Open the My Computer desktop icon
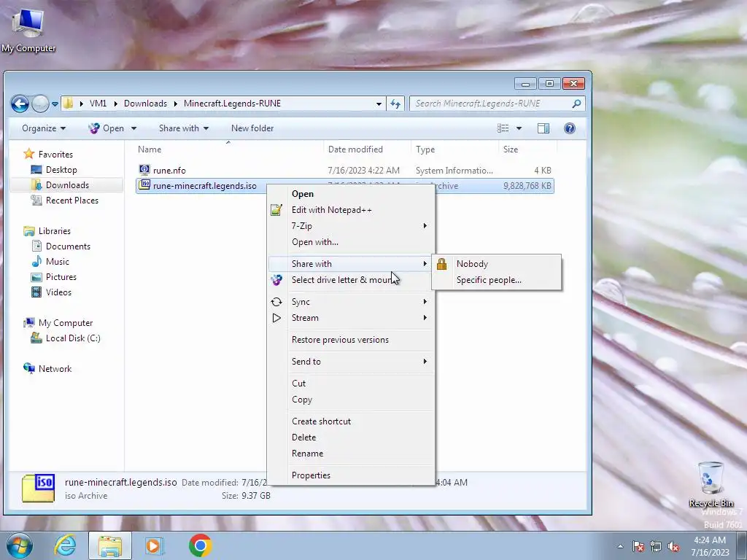 (x=28, y=30)
